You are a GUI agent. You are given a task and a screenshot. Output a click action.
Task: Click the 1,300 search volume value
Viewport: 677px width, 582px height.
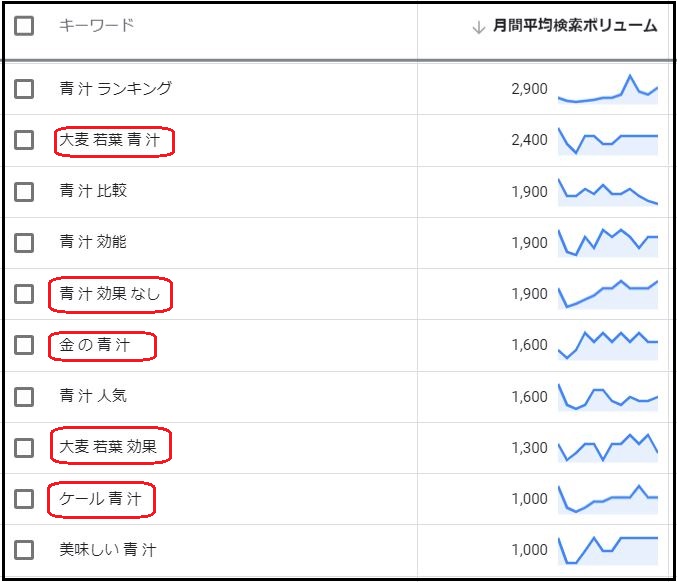(529, 448)
